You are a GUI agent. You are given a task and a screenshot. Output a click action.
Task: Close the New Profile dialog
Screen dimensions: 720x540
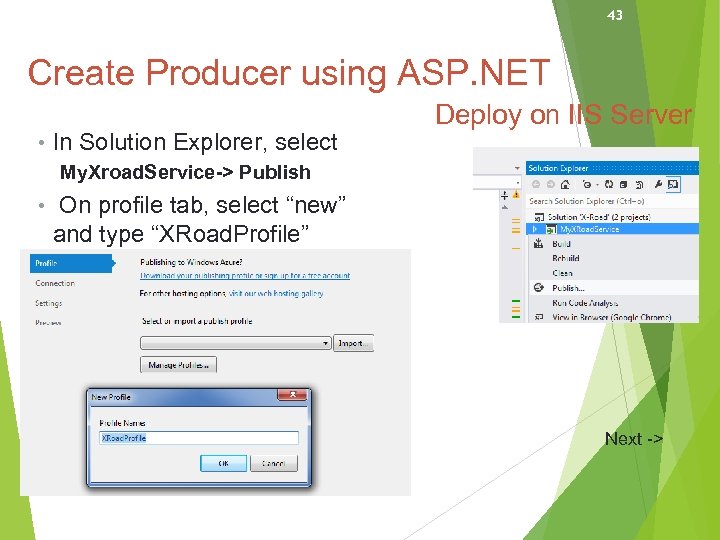pos(292,395)
